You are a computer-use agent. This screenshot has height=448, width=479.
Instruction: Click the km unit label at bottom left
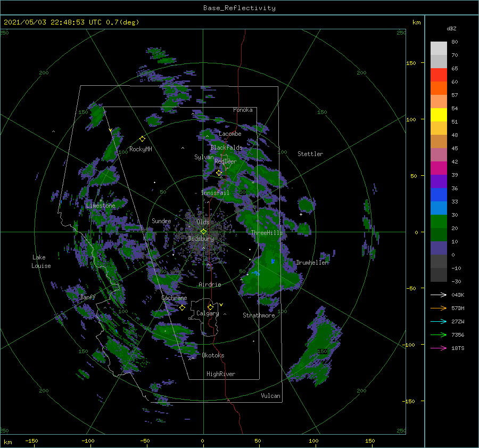7,442
